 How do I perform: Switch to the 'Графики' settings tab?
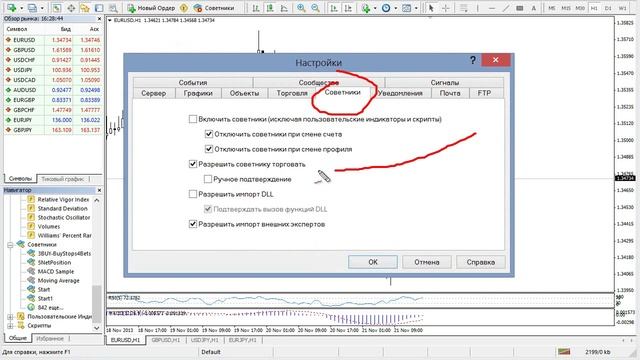point(198,93)
